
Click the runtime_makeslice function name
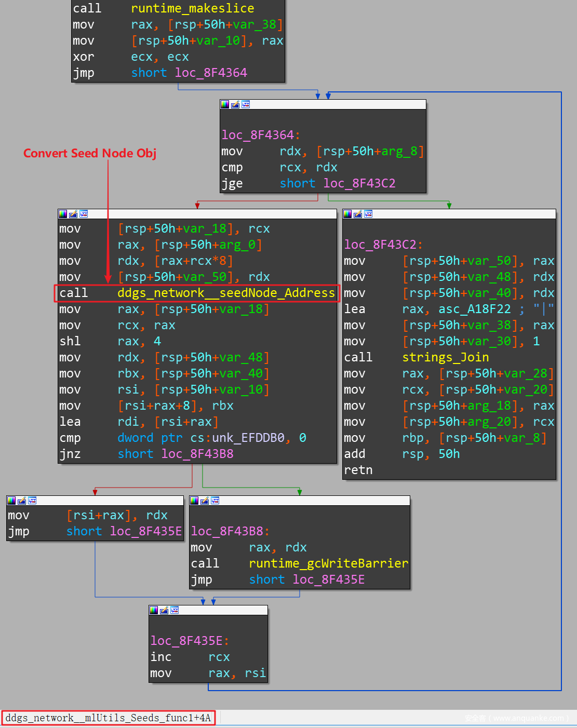192,8
